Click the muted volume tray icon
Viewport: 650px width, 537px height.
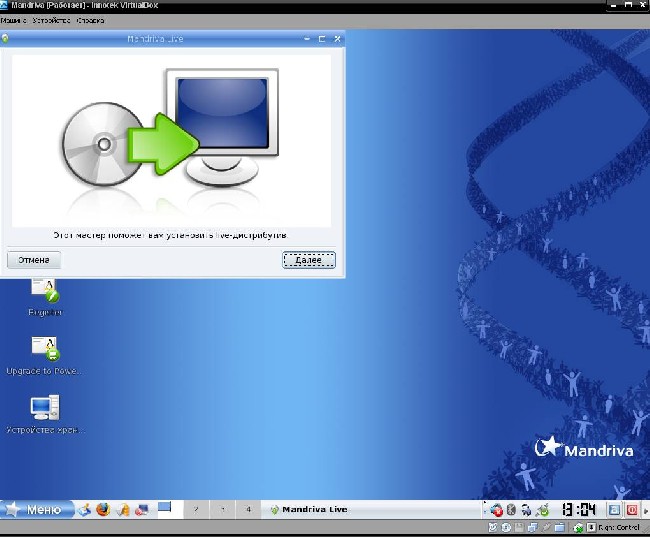click(496, 510)
